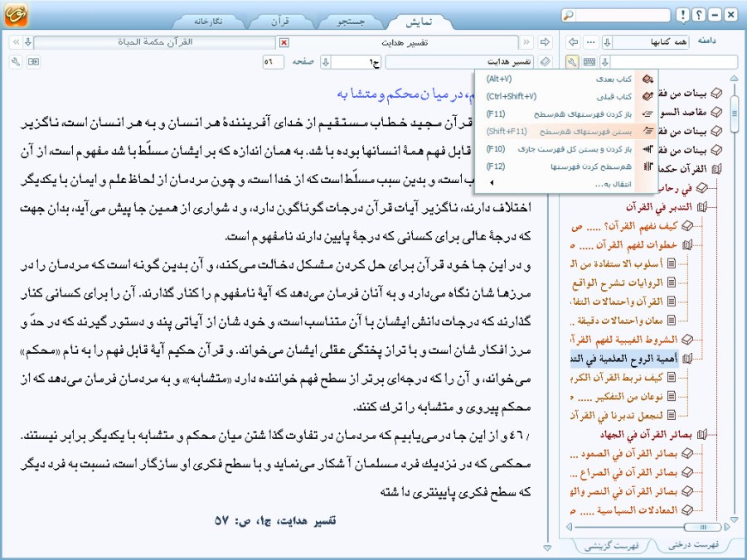747x560 pixels.
Task: Switch to the جستجو tab
Action: (x=351, y=22)
